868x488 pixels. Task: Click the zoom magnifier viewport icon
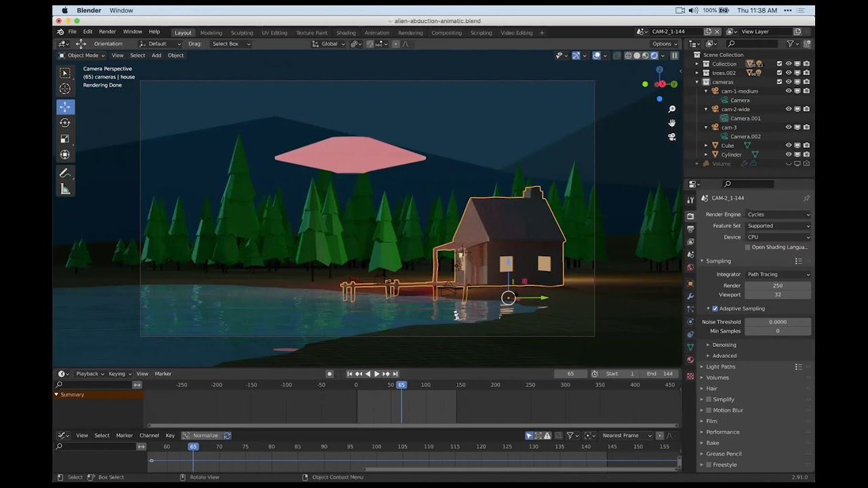672,109
